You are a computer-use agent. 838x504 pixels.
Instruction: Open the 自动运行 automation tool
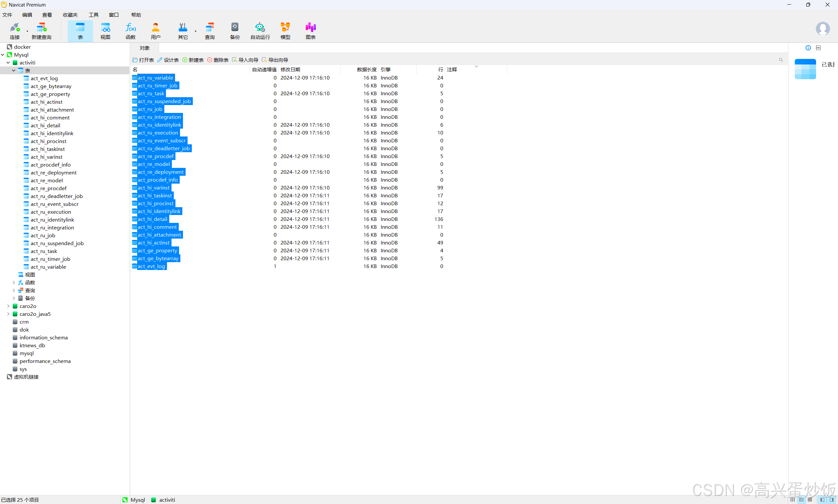260,30
